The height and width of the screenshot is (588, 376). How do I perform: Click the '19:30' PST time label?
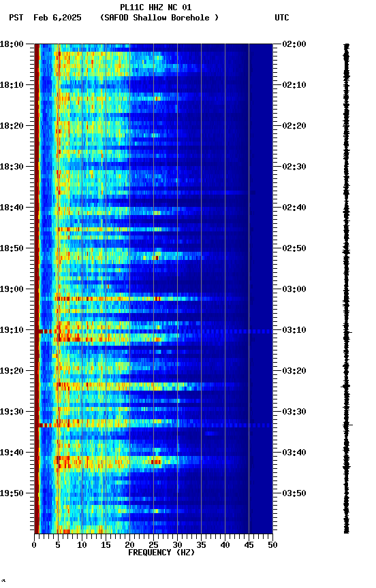(12, 412)
